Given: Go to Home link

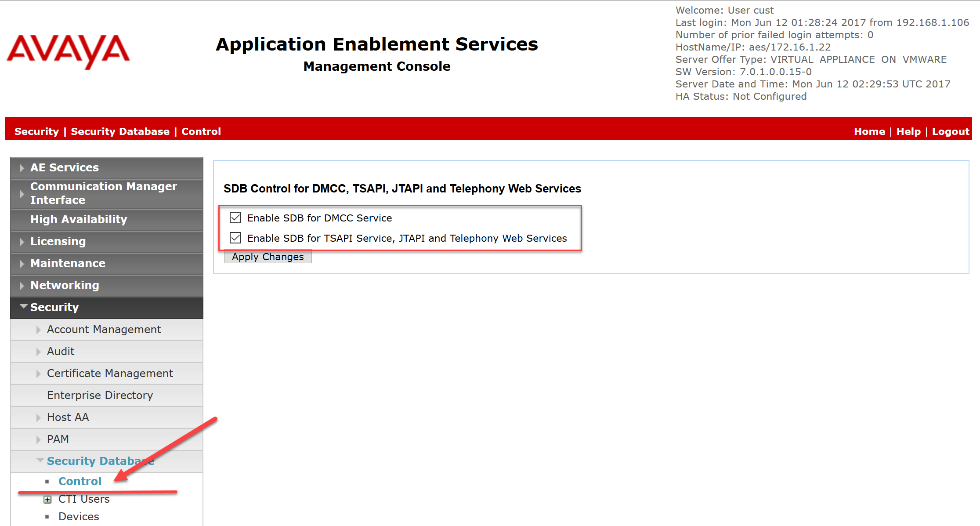Looking at the screenshot, I should pyautogui.click(x=869, y=131).
